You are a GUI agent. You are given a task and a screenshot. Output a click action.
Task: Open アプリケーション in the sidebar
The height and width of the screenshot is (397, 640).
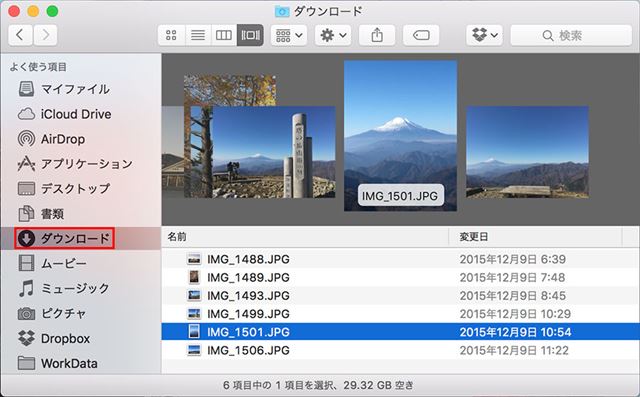point(76,164)
